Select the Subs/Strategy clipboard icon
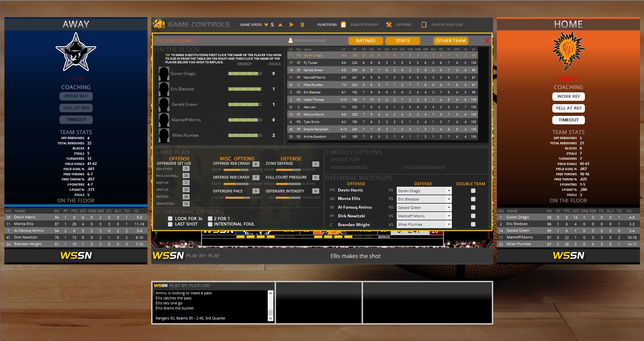Image resolution: width=644 pixels, height=341 pixels. 343,25
